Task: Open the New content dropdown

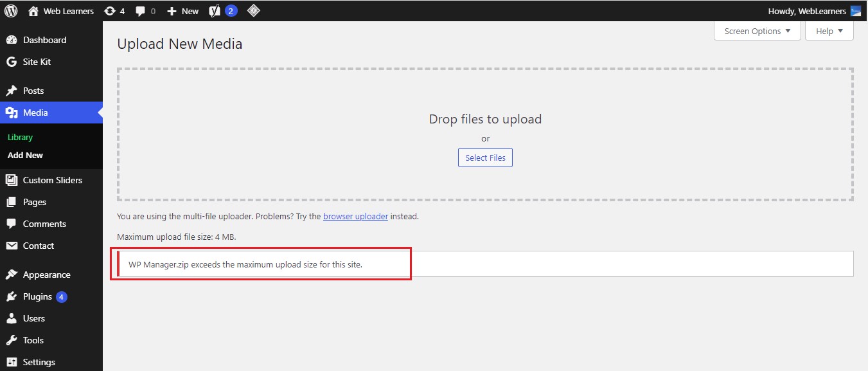Action: point(182,10)
